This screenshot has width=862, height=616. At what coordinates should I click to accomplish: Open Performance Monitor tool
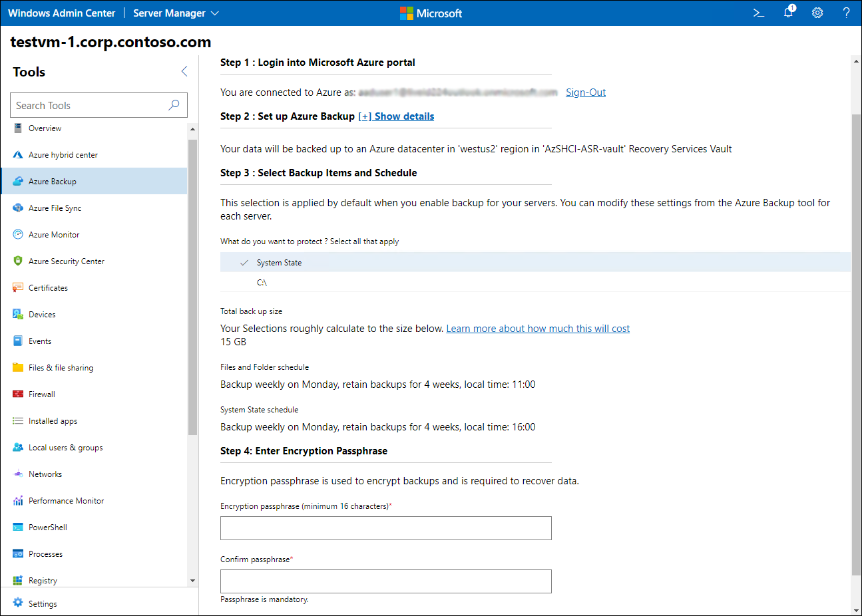pos(94,501)
